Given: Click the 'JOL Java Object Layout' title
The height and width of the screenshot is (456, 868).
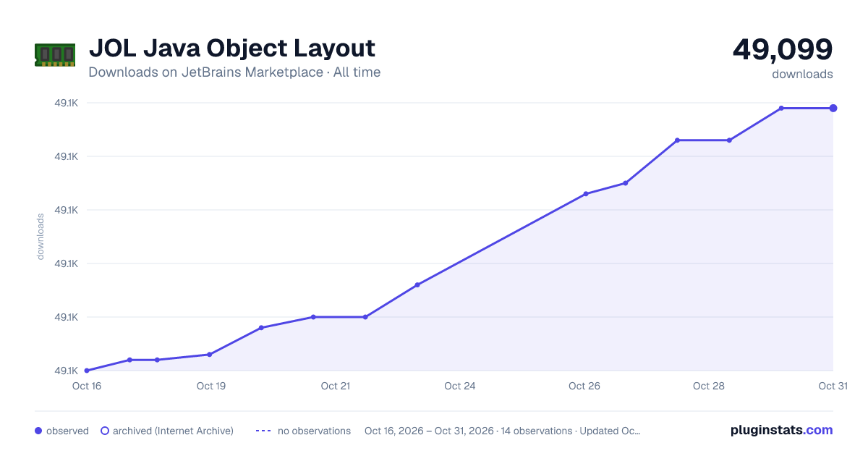Looking at the screenshot, I should click(231, 48).
